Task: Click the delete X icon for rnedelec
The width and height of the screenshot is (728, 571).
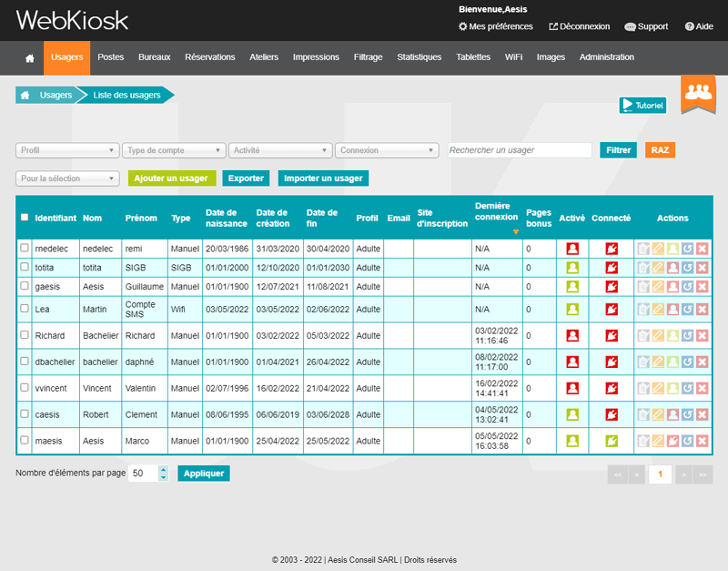Action: point(703,249)
